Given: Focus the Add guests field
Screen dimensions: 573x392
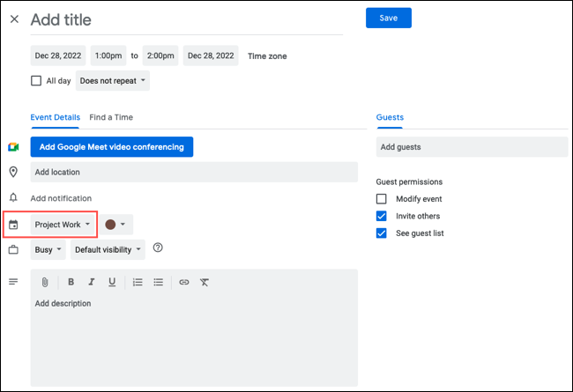Looking at the screenshot, I should coord(472,147).
